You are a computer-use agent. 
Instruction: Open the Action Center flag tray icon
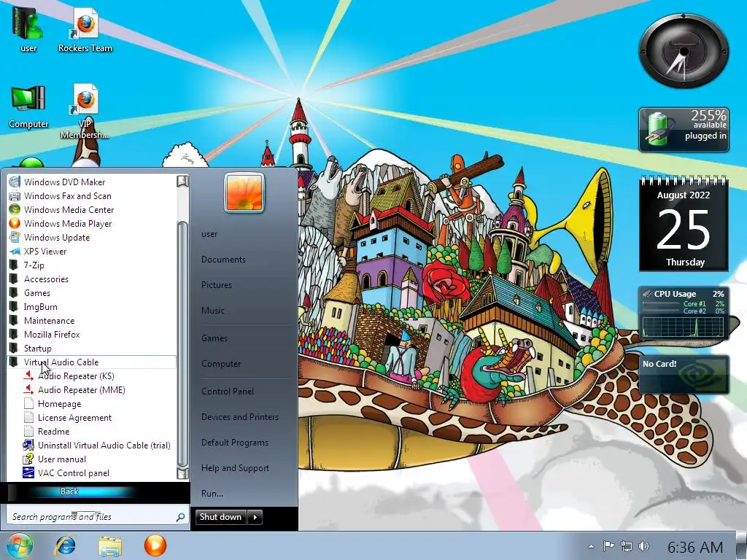click(608, 547)
